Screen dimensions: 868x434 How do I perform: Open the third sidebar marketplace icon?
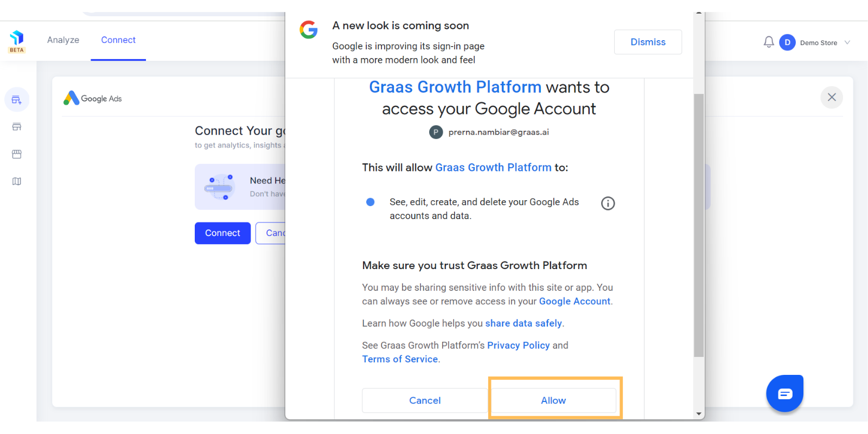coord(17,154)
